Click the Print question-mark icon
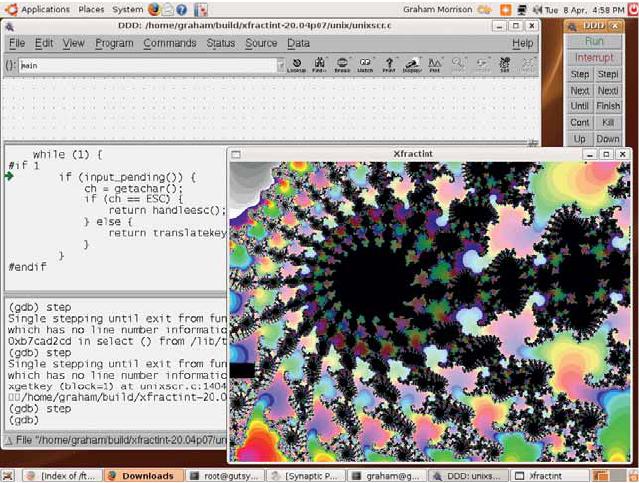Image resolution: width=639 pixels, height=483 pixels. click(x=389, y=65)
